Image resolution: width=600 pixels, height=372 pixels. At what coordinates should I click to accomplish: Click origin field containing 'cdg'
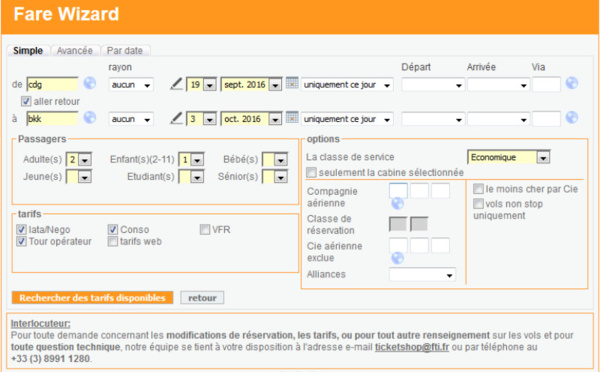52,84
